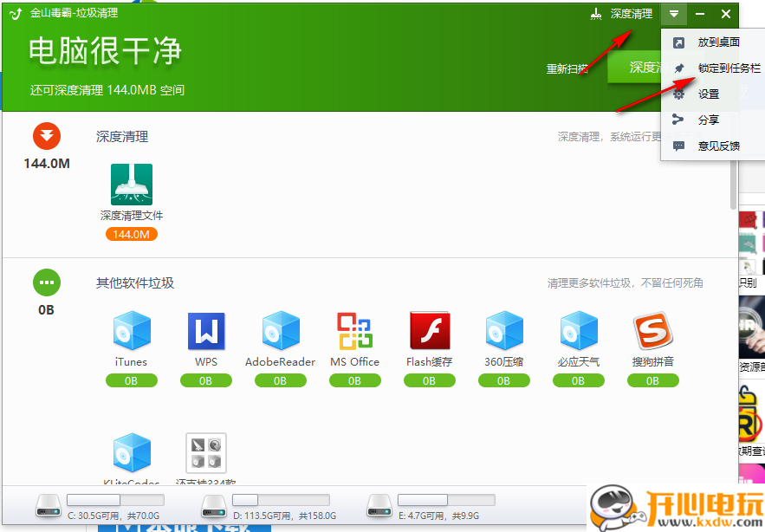
Task: Click the pin icon for 锁定到任务栏
Action: tap(678, 68)
